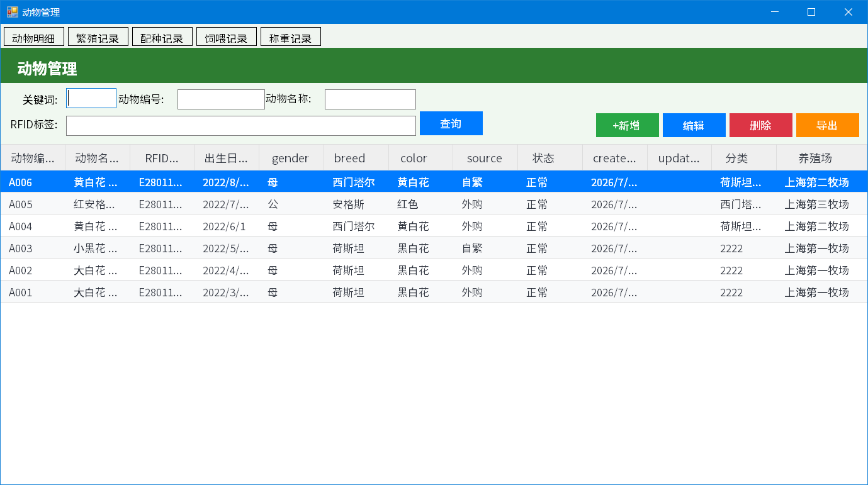Click the orange 导出 button
Image resolution: width=868 pixels, height=485 pixels.
pyautogui.click(x=828, y=125)
